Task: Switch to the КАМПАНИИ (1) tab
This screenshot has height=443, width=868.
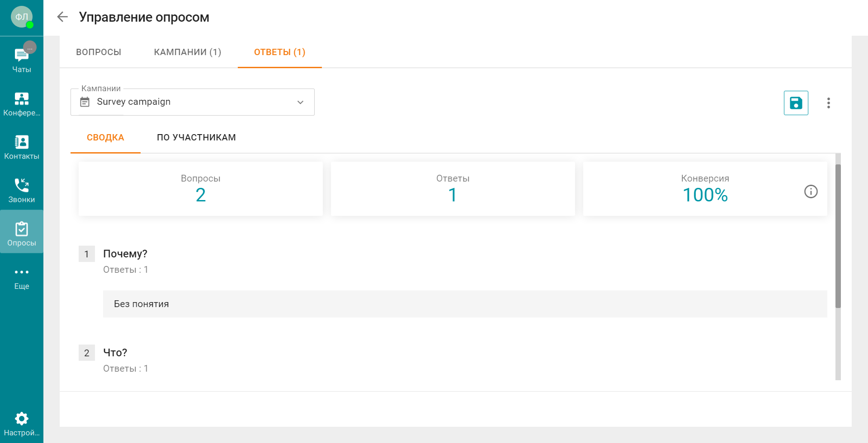Action: tap(188, 52)
